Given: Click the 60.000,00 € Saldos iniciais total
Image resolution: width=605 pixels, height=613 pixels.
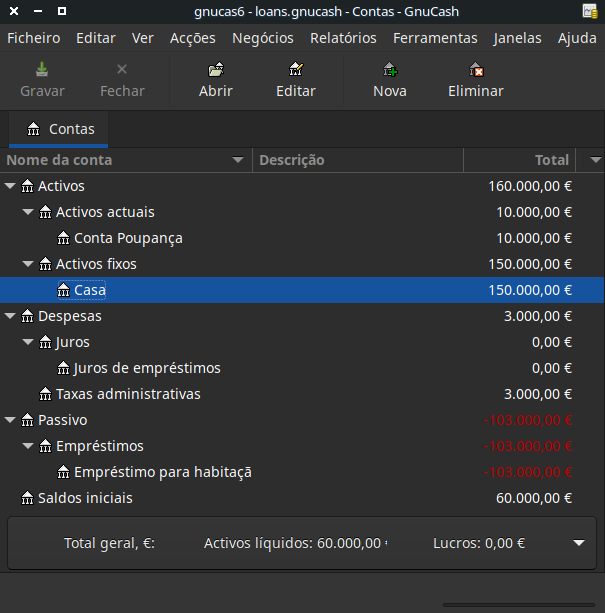Looking at the screenshot, I should [x=534, y=498].
